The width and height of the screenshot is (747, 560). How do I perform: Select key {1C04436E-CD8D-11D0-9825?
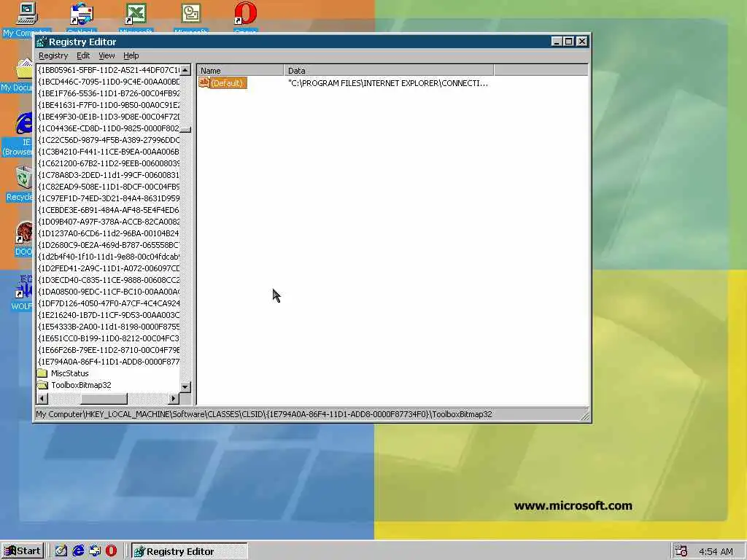click(x=109, y=128)
